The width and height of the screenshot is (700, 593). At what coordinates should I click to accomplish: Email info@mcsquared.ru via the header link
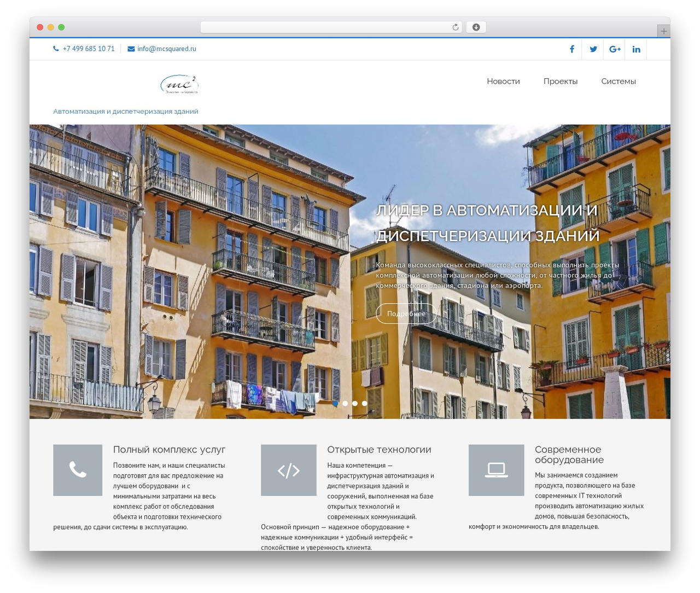[x=167, y=49]
